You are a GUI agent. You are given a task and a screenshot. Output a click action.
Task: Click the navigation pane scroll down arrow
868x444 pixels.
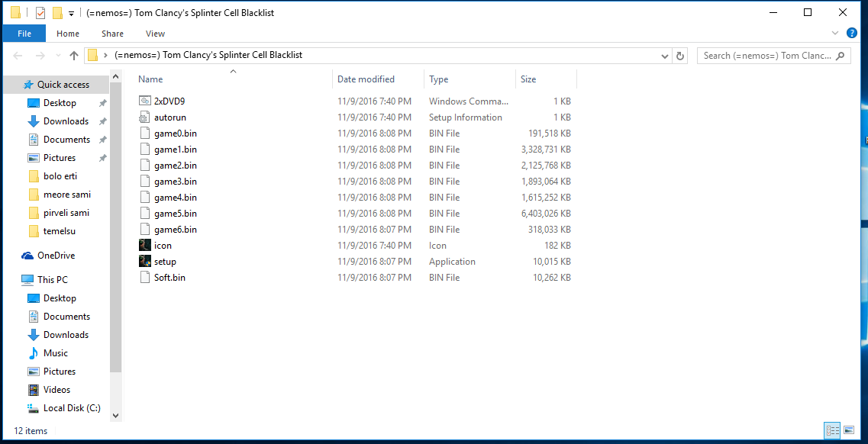pos(115,415)
